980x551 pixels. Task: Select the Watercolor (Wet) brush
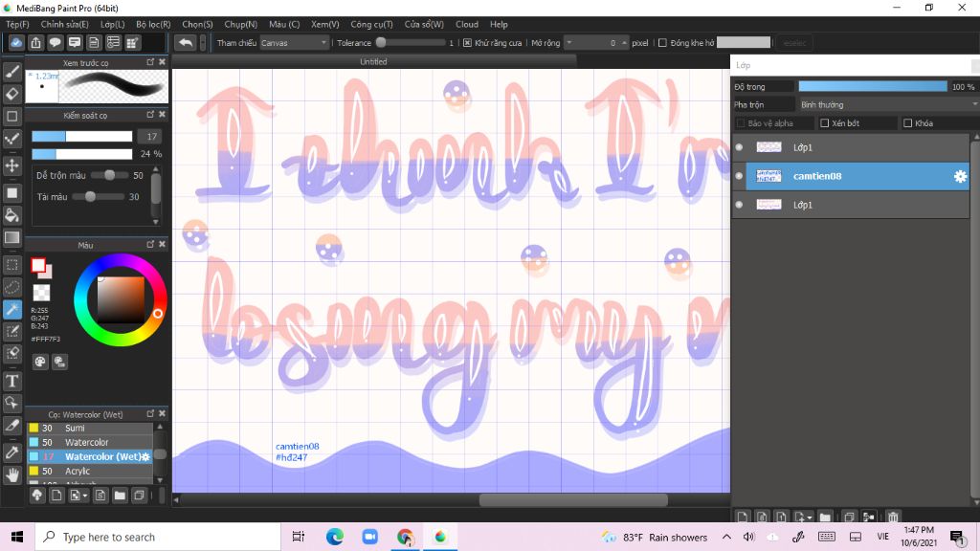point(89,456)
